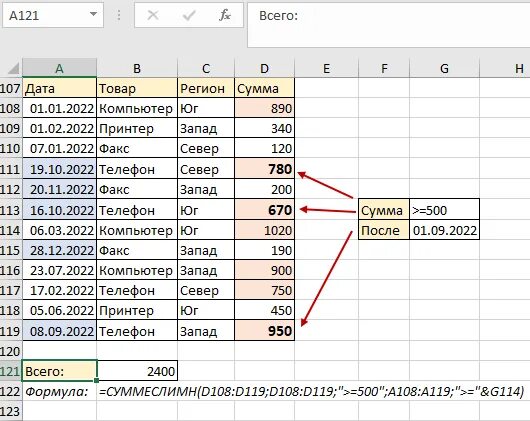530x421 pixels.
Task: Select cell with date 06.03.2022
Action: pyautogui.click(x=59, y=230)
